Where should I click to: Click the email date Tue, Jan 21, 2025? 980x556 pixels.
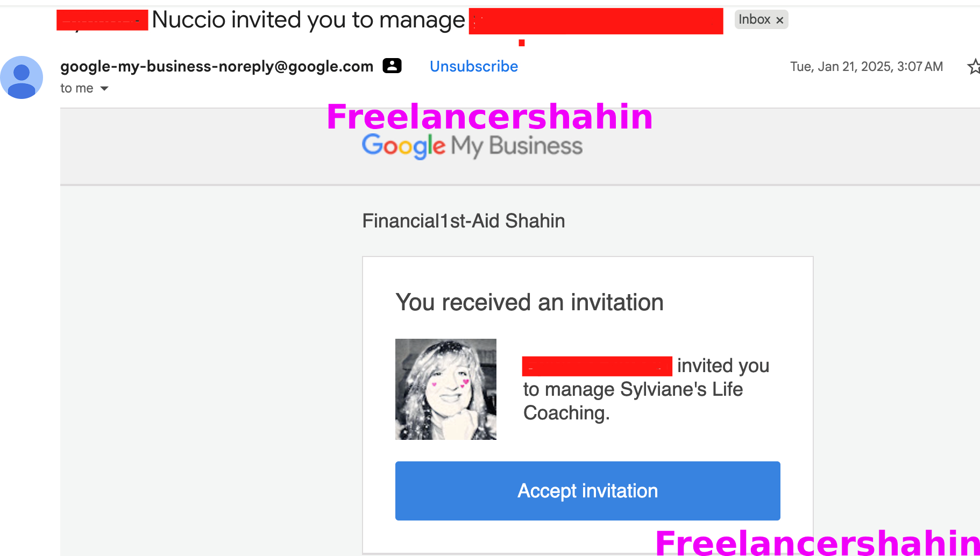pos(866,67)
